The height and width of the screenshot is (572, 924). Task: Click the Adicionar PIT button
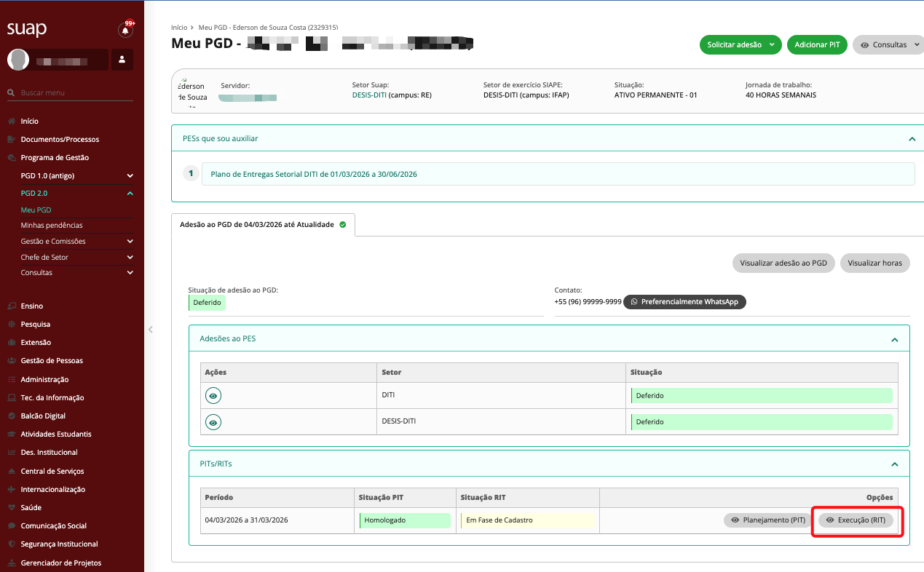tap(817, 45)
